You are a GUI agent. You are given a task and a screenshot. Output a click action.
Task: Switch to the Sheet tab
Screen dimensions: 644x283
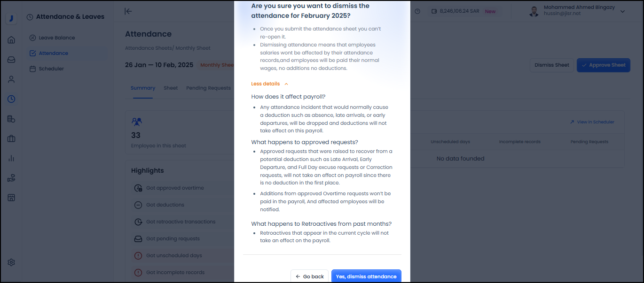point(171,88)
